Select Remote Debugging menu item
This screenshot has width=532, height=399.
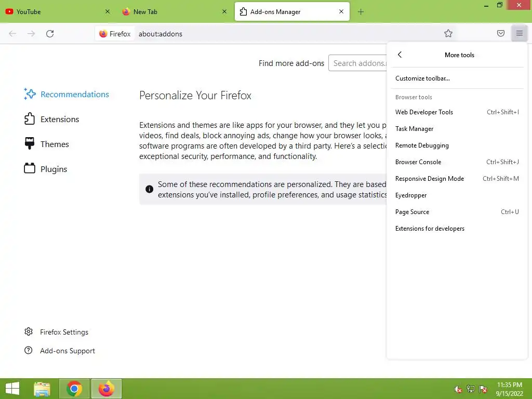(x=457, y=145)
